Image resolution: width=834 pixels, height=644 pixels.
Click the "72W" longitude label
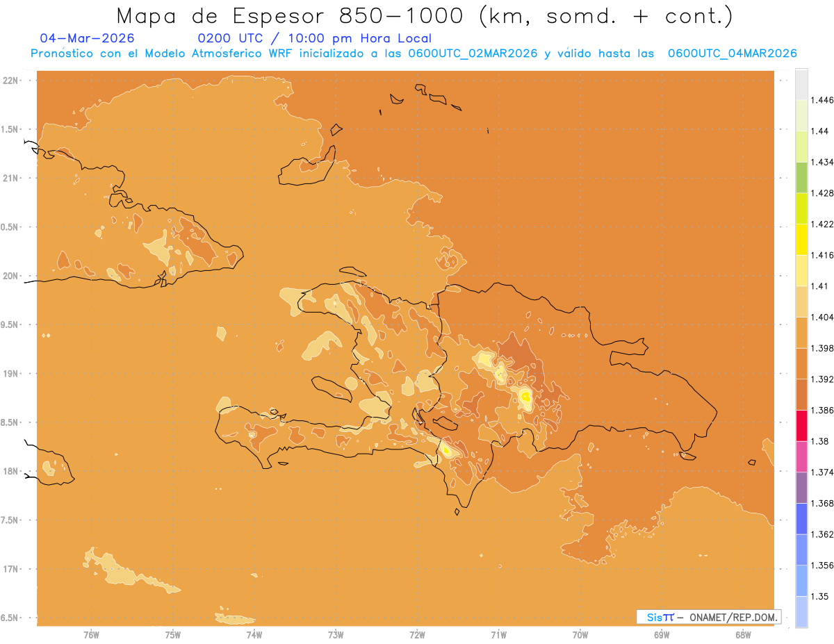tap(417, 635)
